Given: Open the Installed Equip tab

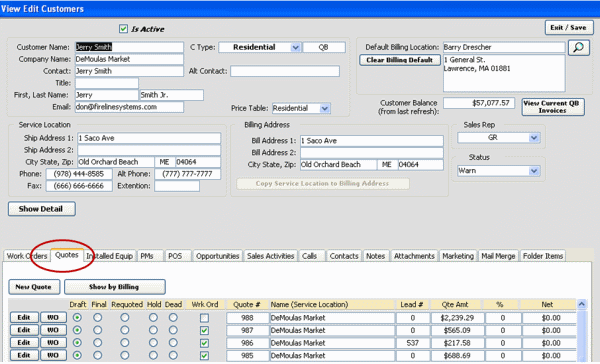Looking at the screenshot, I should [109, 256].
